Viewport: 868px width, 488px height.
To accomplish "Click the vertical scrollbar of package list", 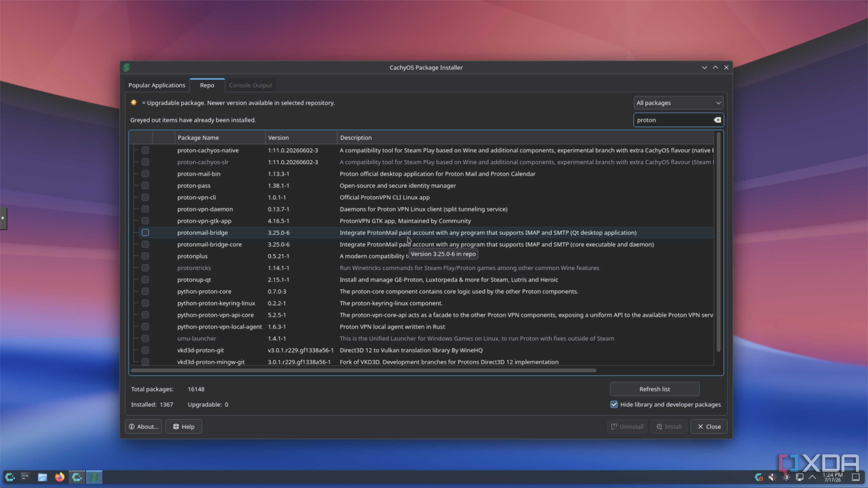I will tap(718, 242).
